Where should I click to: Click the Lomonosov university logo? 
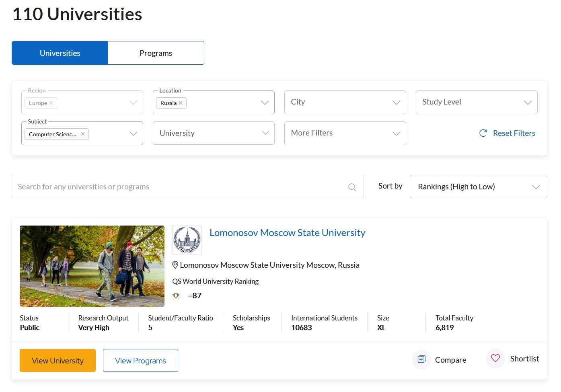pyautogui.click(x=187, y=240)
